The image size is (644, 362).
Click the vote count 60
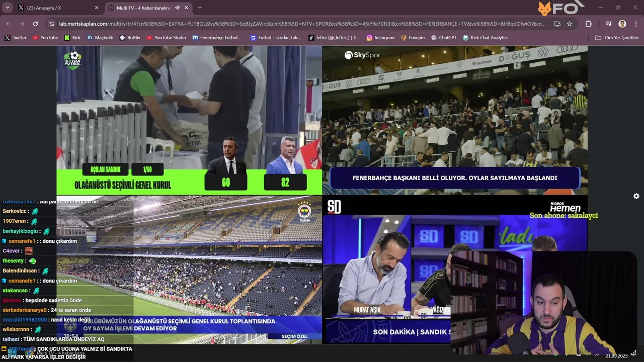click(226, 183)
